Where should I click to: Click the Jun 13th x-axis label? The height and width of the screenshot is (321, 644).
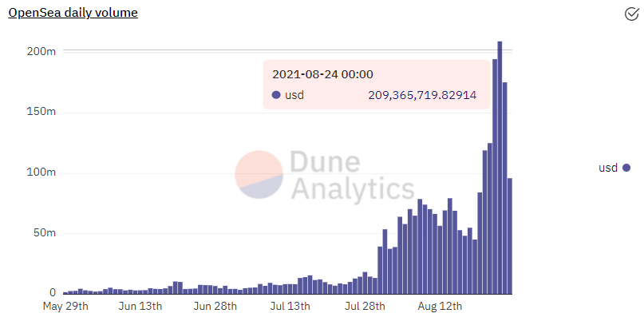click(x=140, y=307)
